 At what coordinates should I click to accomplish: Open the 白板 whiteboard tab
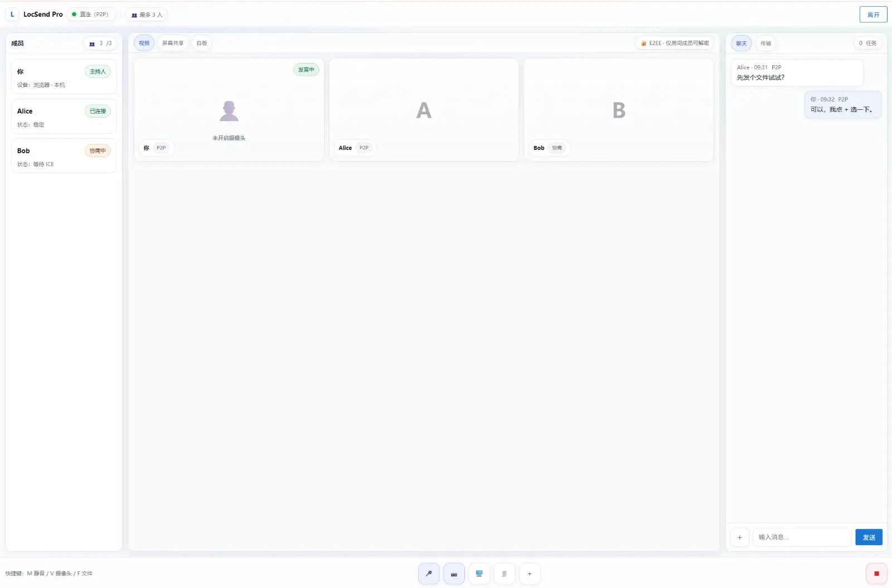coord(202,43)
